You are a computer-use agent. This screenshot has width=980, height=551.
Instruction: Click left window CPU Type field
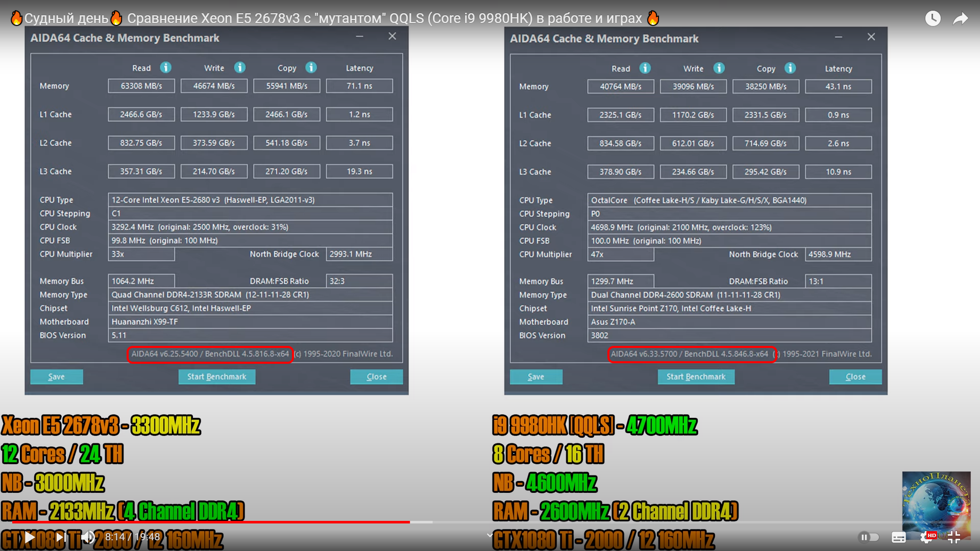250,200
